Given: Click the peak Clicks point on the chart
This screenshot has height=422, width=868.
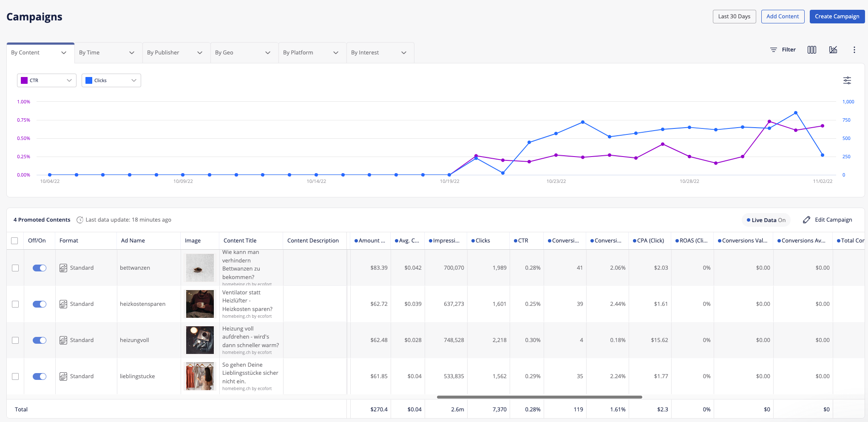Looking at the screenshot, I should (796, 113).
